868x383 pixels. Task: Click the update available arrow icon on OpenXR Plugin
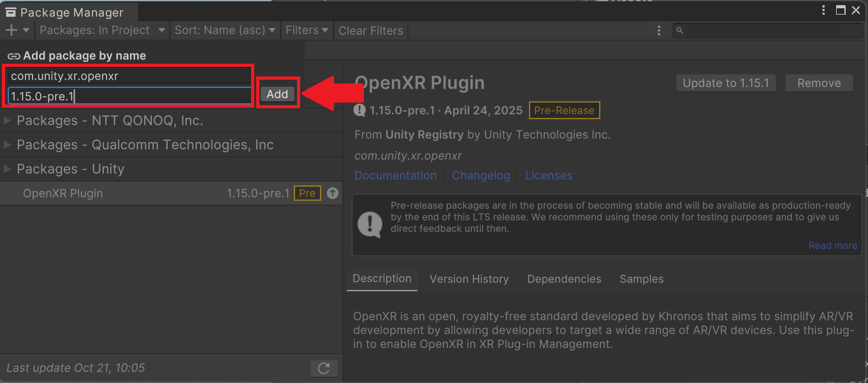[x=333, y=193]
